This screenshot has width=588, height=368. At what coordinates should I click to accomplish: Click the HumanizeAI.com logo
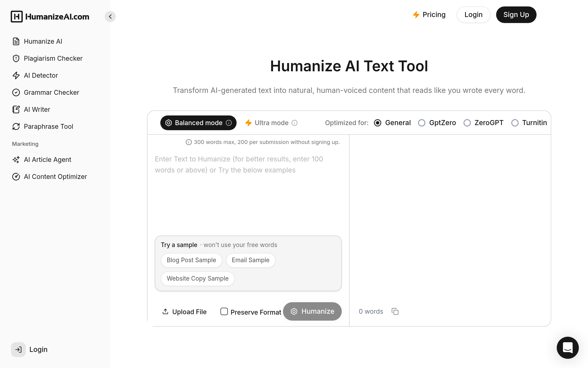[x=50, y=17]
